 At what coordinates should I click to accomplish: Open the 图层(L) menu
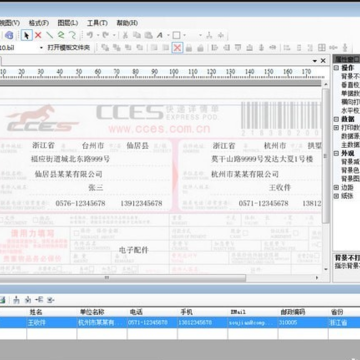click(68, 23)
